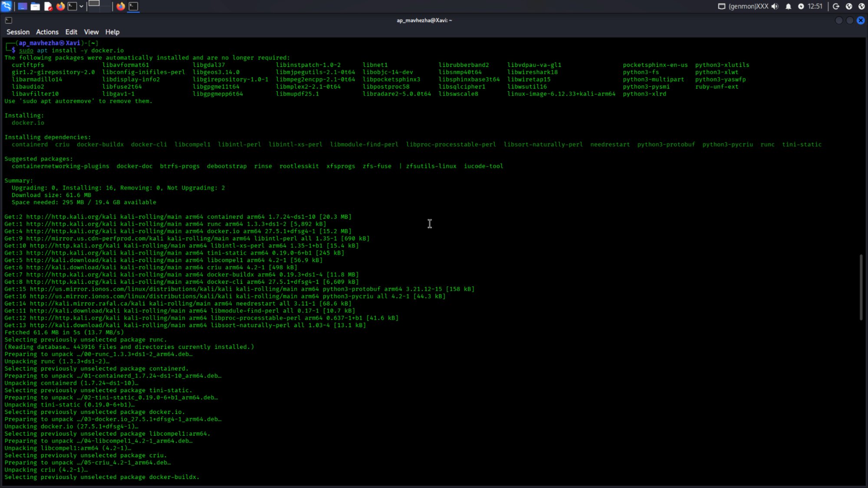Click 'Fetched 61.6 MB in 5s' line
Screen dimensions: 868x488
[x=64, y=333]
